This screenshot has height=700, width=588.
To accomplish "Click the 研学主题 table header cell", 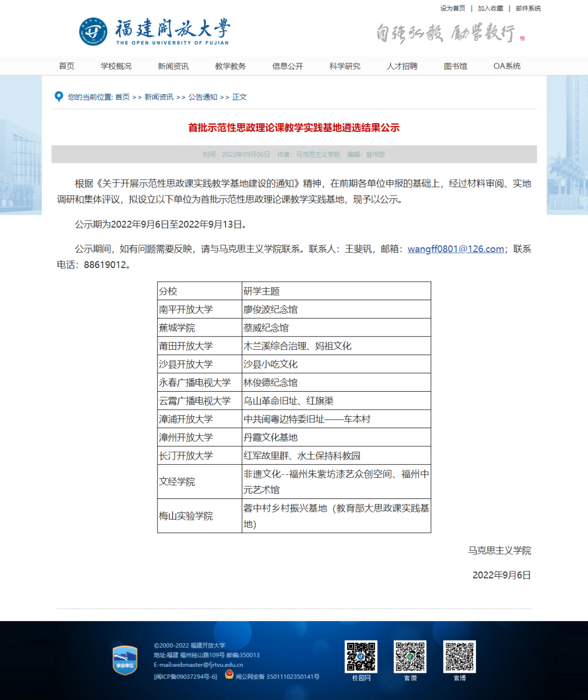I will pos(336,291).
